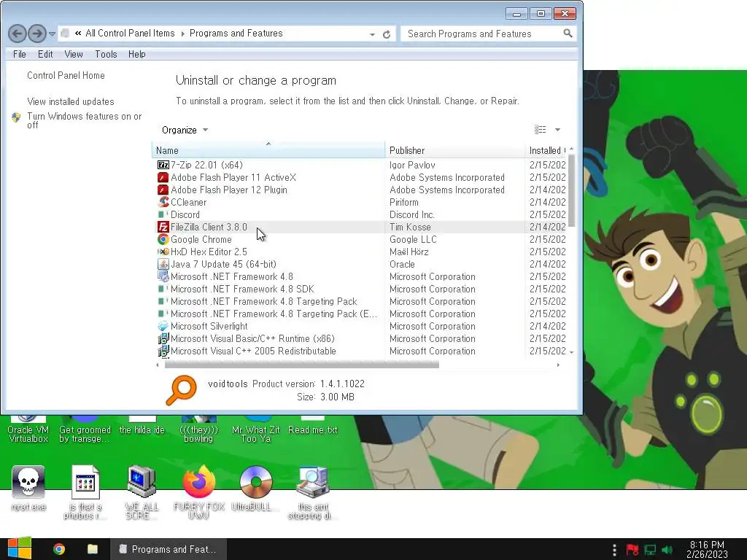The width and height of the screenshot is (747, 560).
Task: Open Chrome from the taskbar
Action: [59, 549]
